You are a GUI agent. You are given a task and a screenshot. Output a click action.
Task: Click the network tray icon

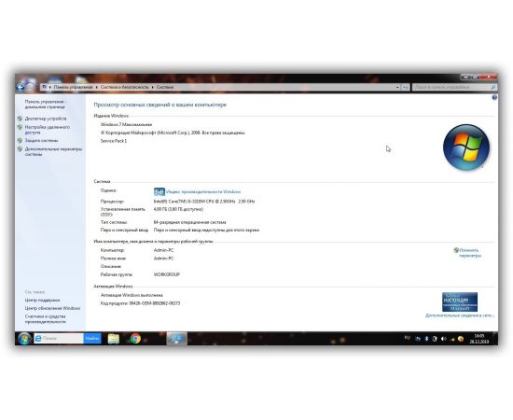418,339
